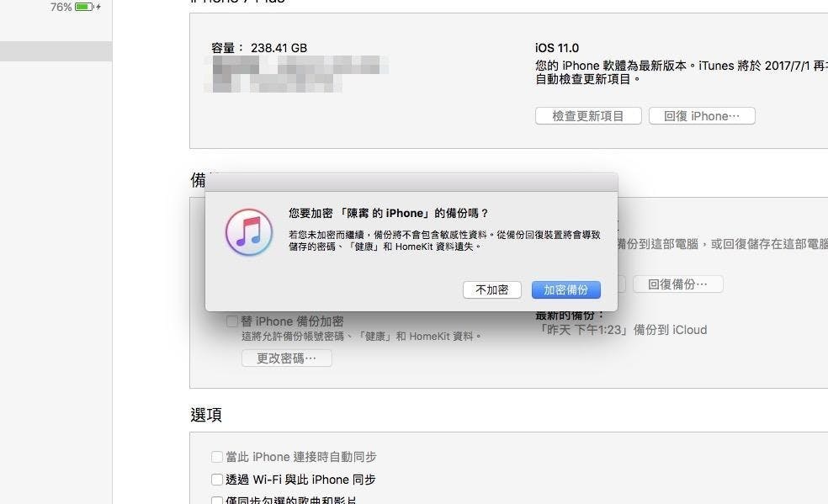Viewport: 828px width, 504px height.
Task: Click the green battery icon beside 76%
Action: coord(84,7)
